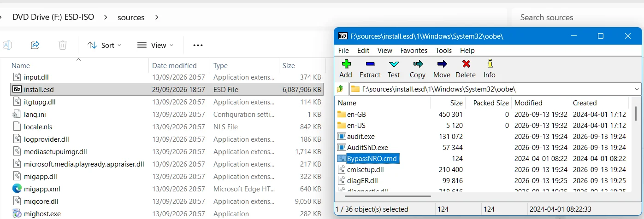
Task: Open the View dropdown in Explorer
Action: (156, 45)
